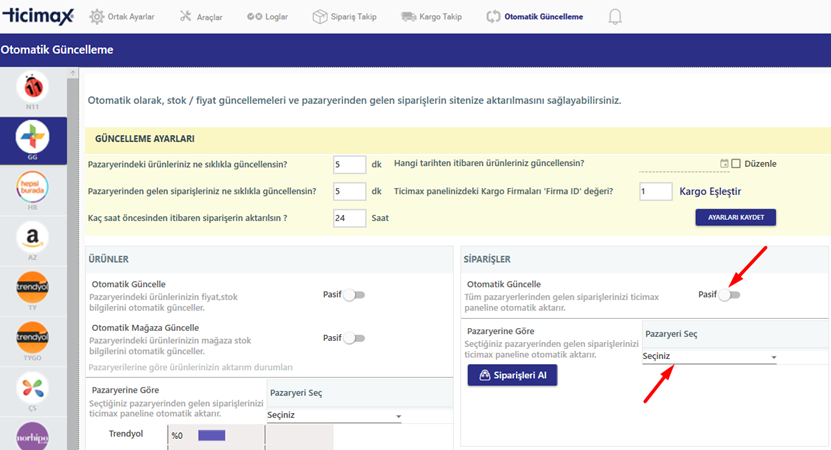This screenshot has width=831, height=450.
Task: Edit product update frequency minutes field
Action: [349, 164]
